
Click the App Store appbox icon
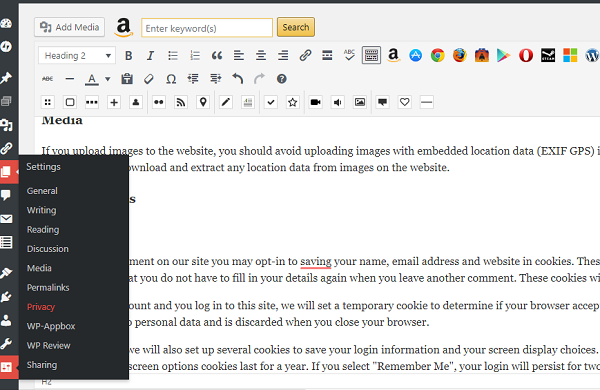click(x=416, y=56)
